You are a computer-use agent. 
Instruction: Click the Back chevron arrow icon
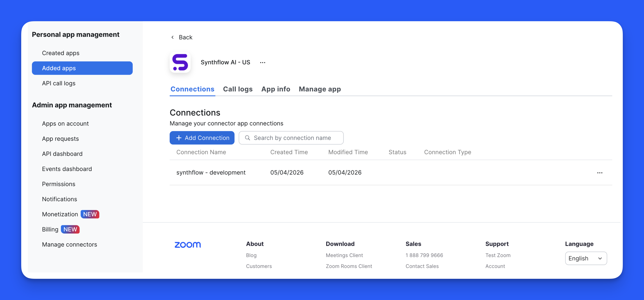click(x=173, y=37)
